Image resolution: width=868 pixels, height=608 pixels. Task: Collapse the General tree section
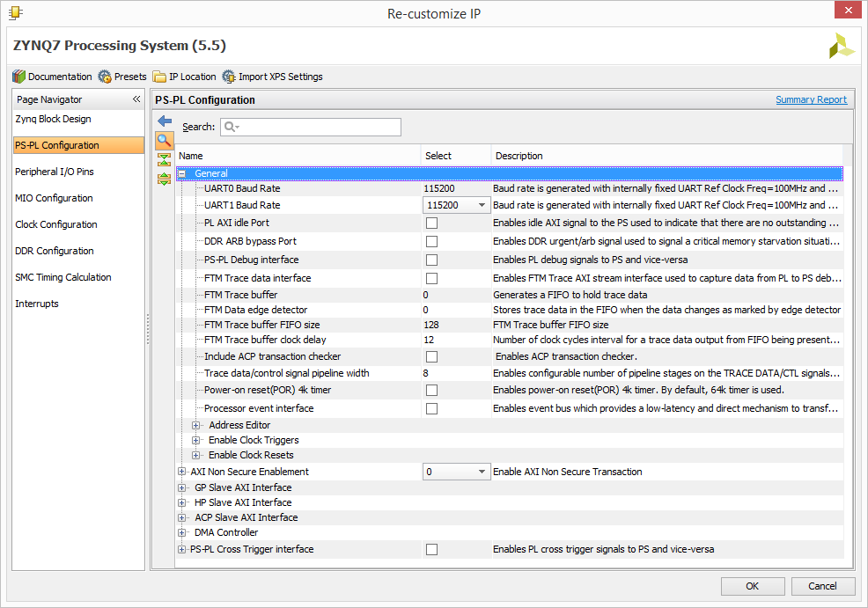point(181,173)
